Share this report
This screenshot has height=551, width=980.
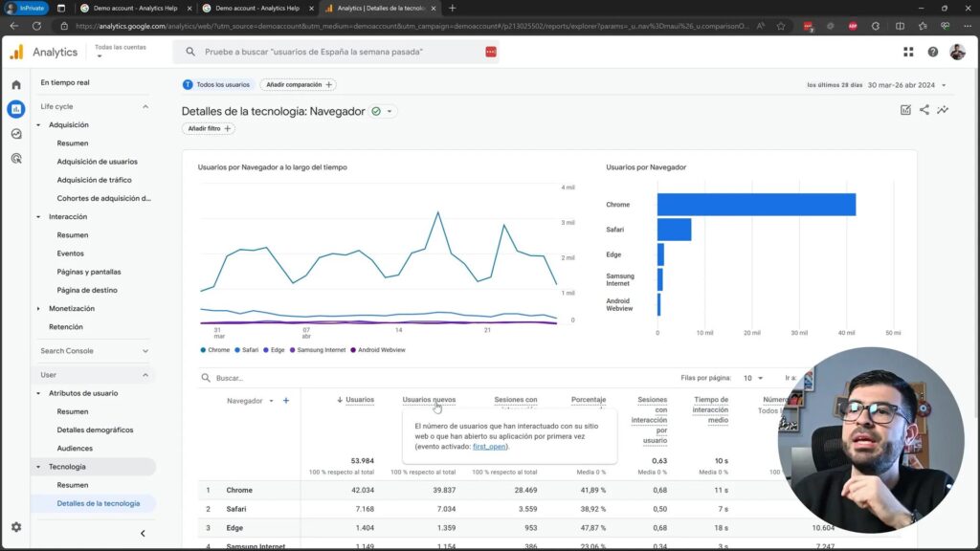click(x=924, y=110)
